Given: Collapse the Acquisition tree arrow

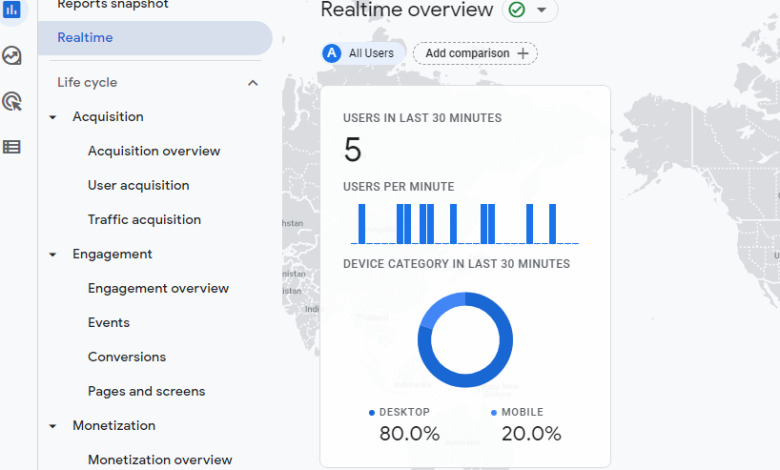Looking at the screenshot, I should point(53,117).
